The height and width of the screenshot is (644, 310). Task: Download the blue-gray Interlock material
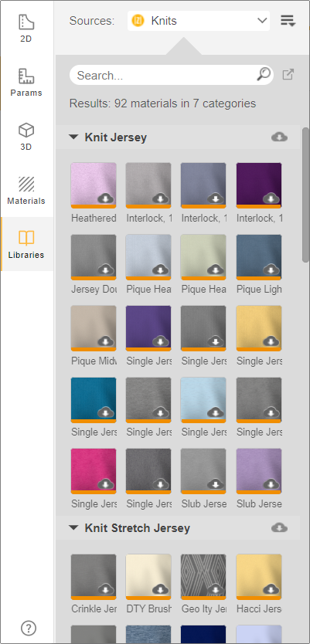click(216, 198)
